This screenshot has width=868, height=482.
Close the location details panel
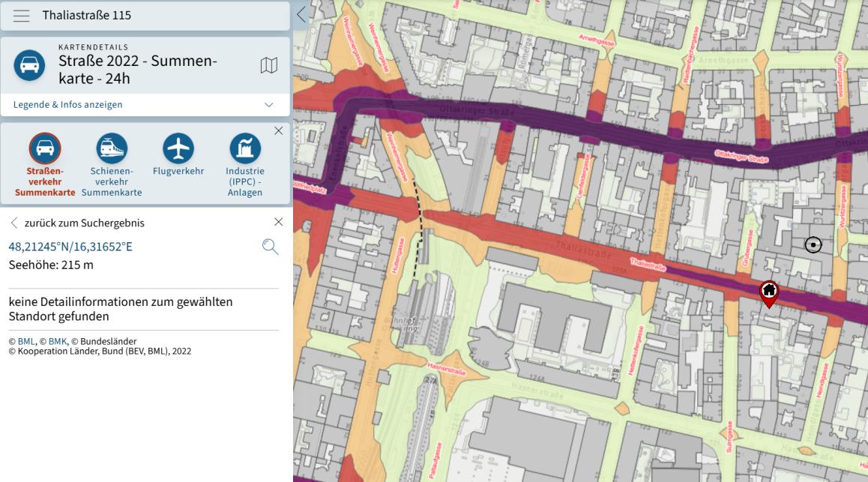(x=278, y=222)
